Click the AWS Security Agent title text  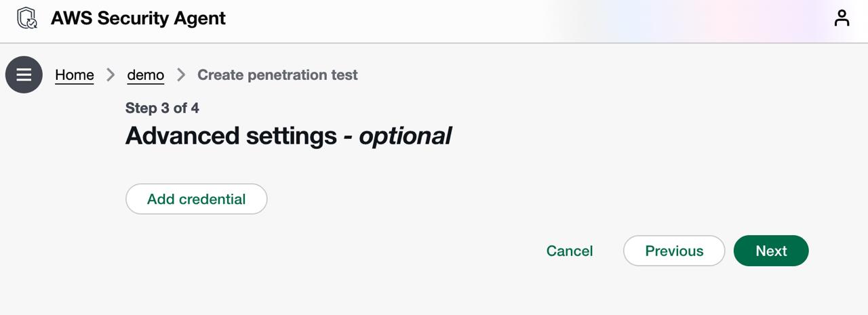tap(138, 18)
